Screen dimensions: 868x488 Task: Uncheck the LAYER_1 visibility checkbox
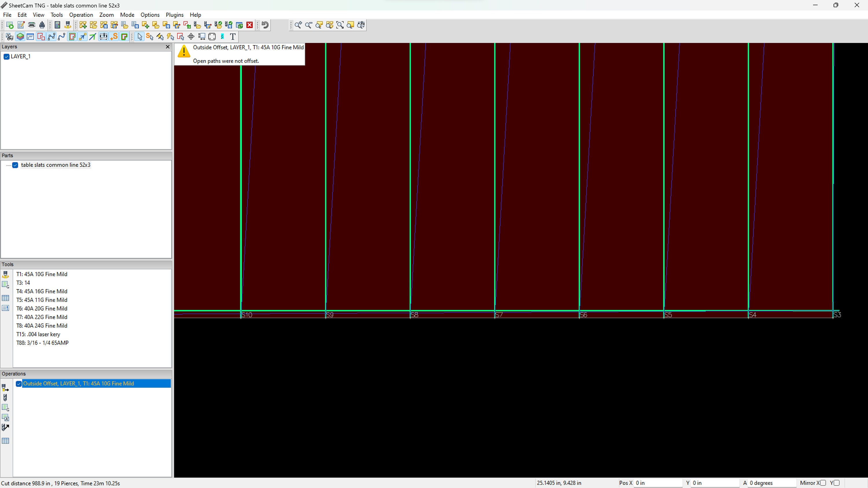(x=6, y=56)
